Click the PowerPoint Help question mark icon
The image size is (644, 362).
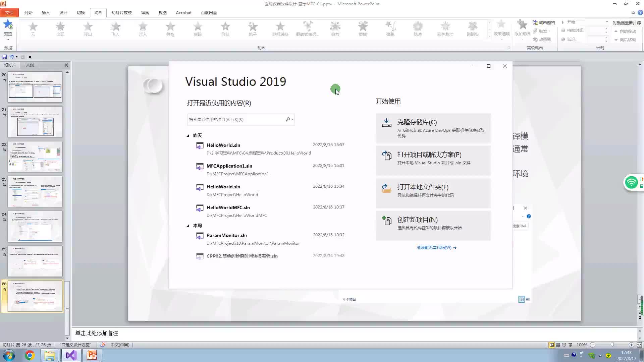click(640, 12)
